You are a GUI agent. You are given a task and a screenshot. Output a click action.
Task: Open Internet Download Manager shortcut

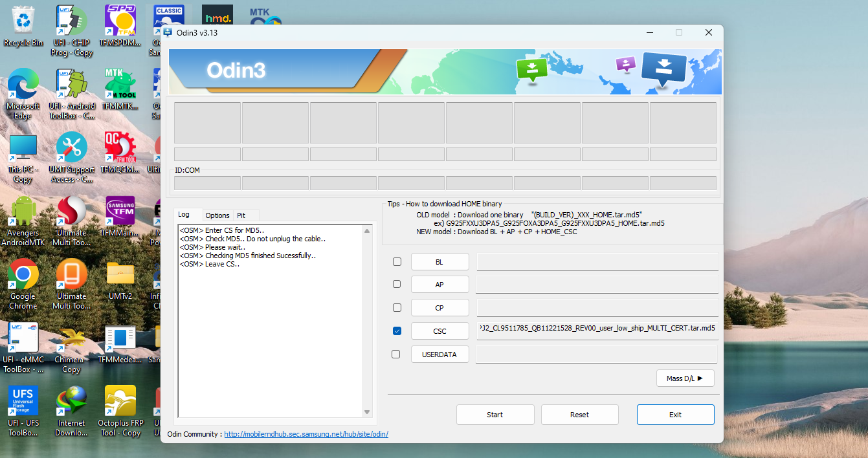tap(71, 402)
